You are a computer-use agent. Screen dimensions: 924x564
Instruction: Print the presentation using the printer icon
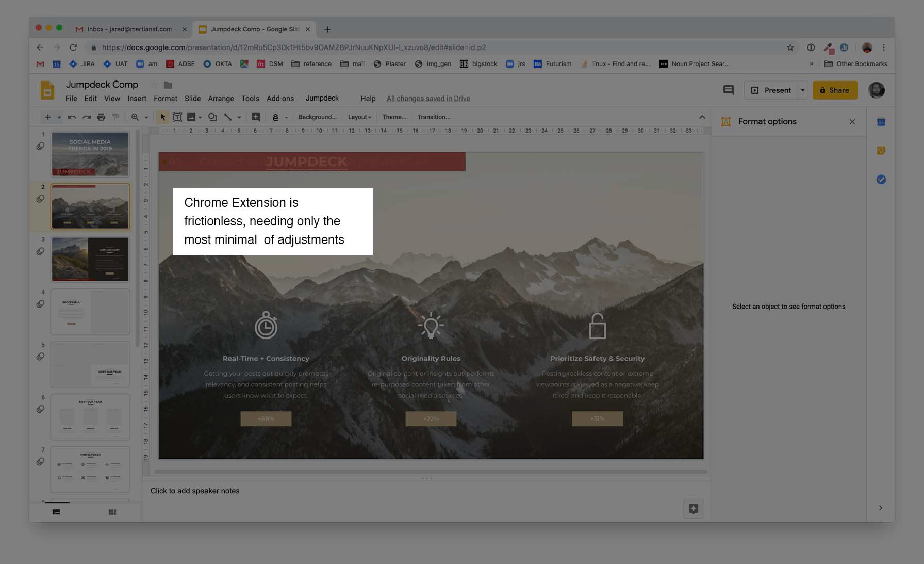pos(101,117)
